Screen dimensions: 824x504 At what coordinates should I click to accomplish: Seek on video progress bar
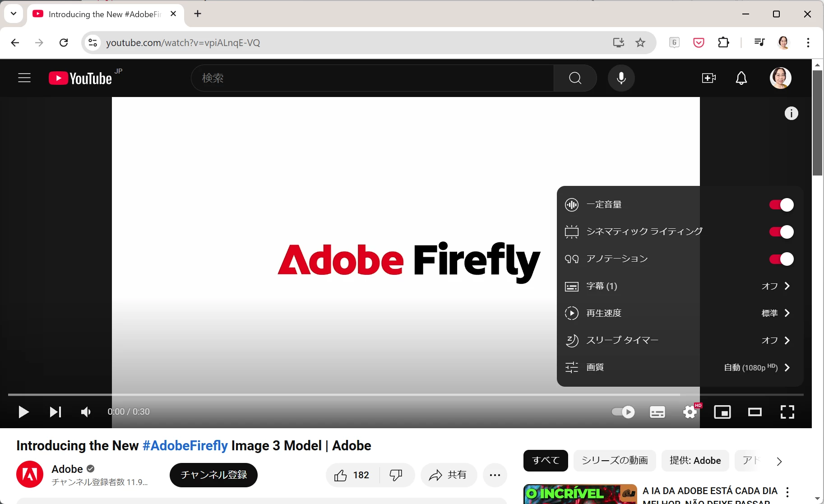click(x=406, y=395)
